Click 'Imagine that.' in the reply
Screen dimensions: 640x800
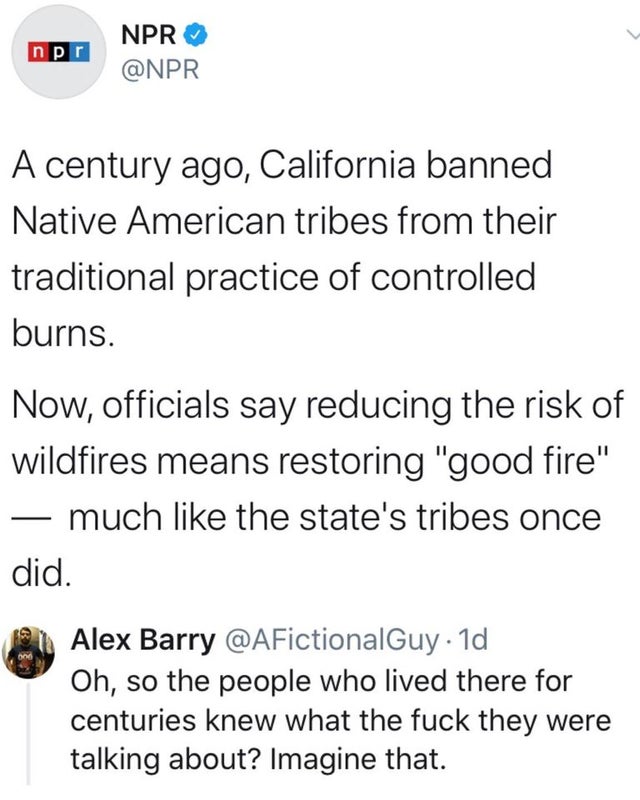click(x=358, y=759)
